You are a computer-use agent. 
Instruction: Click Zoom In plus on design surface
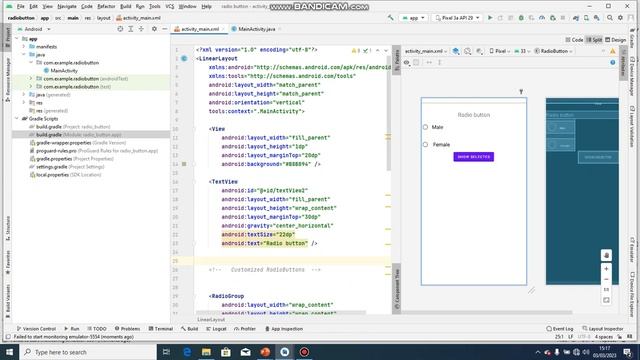pos(606,269)
